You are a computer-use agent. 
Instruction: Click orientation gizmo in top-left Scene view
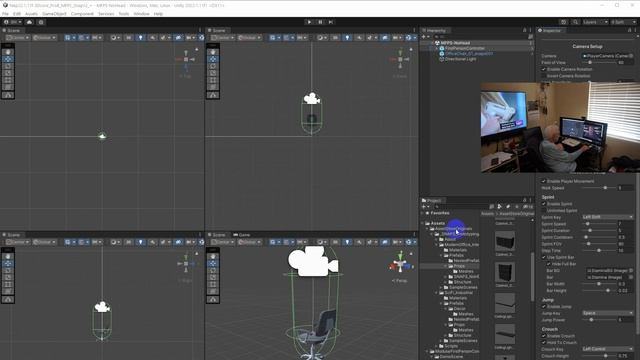point(186,60)
